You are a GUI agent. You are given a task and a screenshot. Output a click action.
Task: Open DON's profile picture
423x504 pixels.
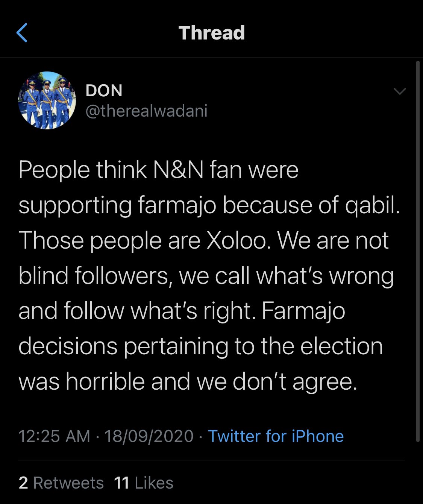[47, 100]
